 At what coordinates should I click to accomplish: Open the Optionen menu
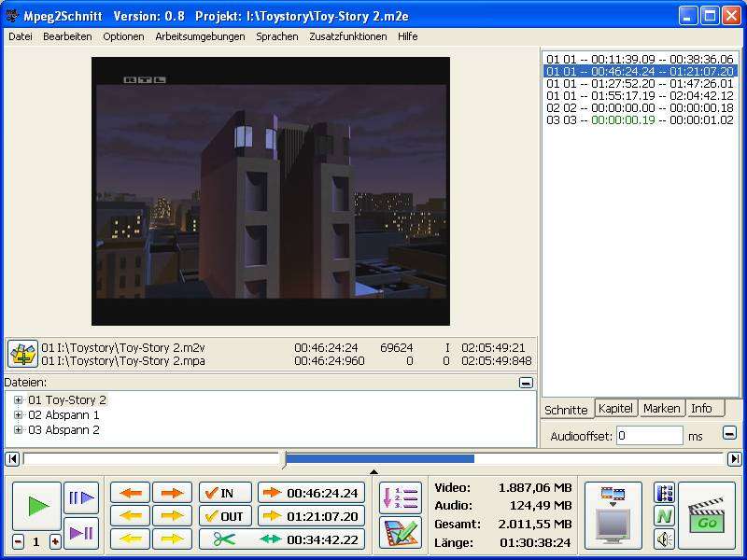click(123, 36)
